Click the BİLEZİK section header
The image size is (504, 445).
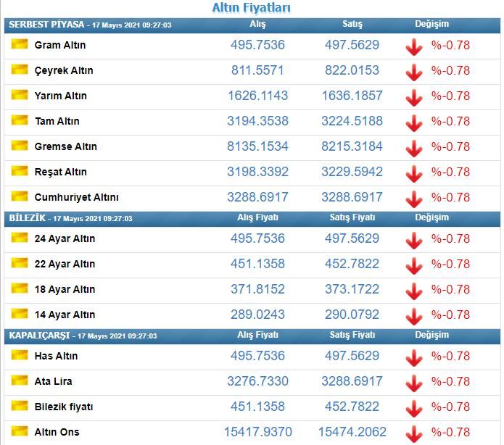(28, 218)
